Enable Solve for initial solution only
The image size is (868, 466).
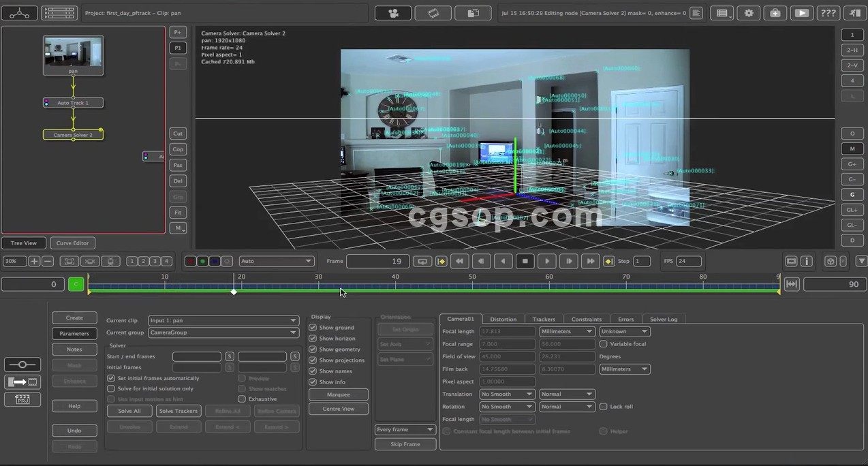111,388
